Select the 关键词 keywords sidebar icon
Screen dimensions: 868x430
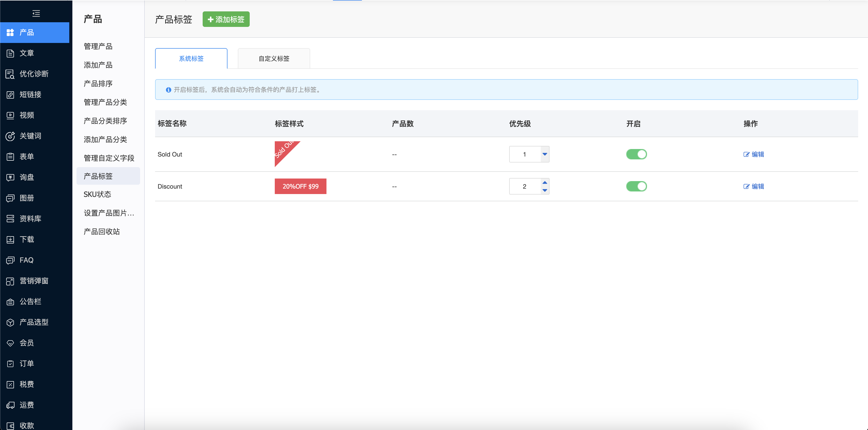click(x=10, y=136)
